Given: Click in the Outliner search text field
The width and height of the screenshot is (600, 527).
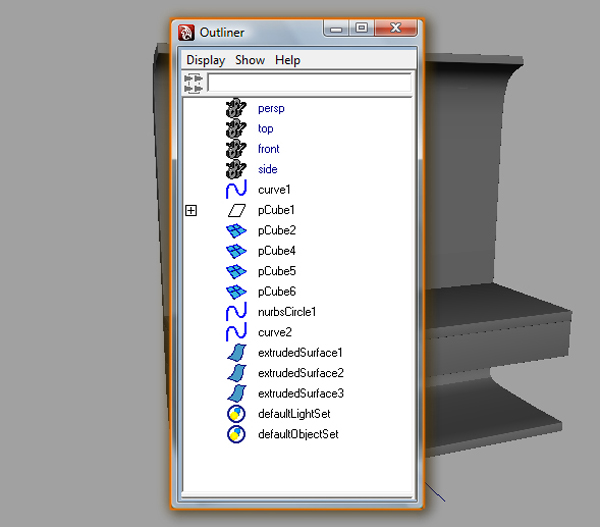Looking at the screenshot, I should (309, 83).
